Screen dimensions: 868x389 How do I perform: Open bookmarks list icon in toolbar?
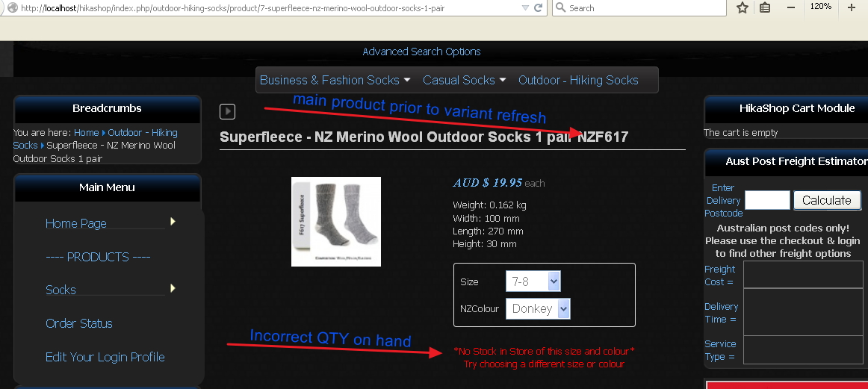764,7
